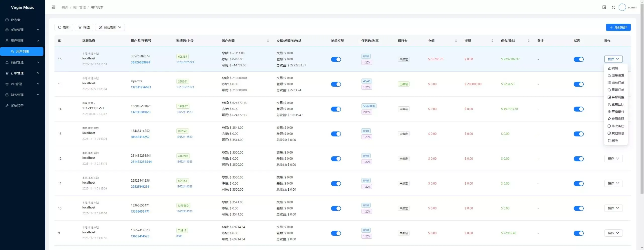Open the 仪表盘 dashboard gauge icon
This screenshot has width=644, height=250.
coord(7,20)
